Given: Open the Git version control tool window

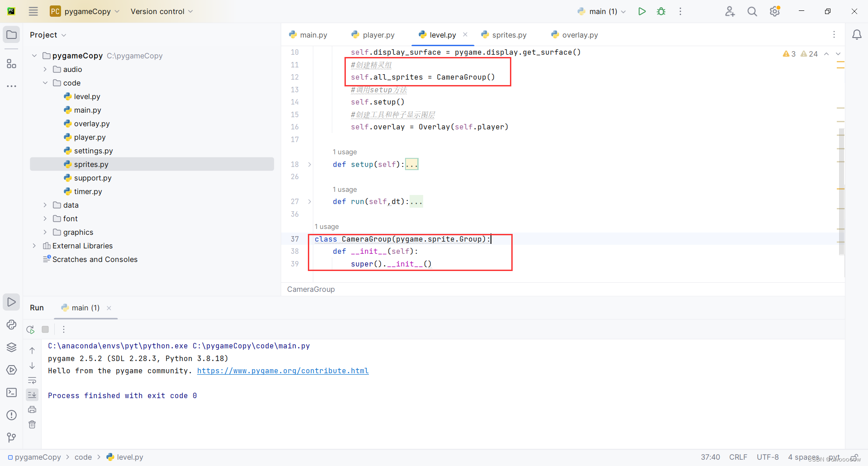Looking at the screenshot, I should (x=12, y=437).
